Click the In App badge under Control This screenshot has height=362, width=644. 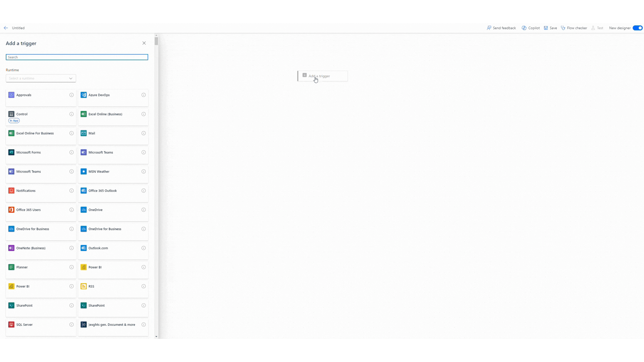click(14, 121)
